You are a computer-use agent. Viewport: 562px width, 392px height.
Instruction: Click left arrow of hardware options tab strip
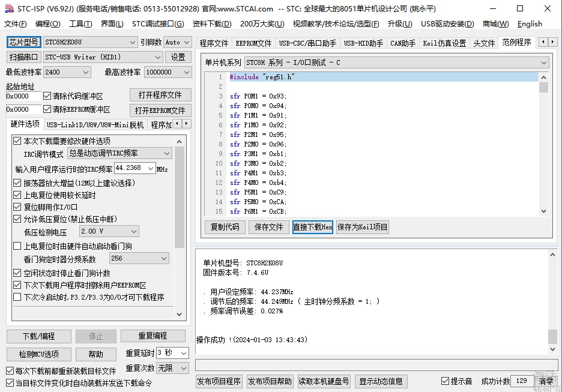[178, 124]
